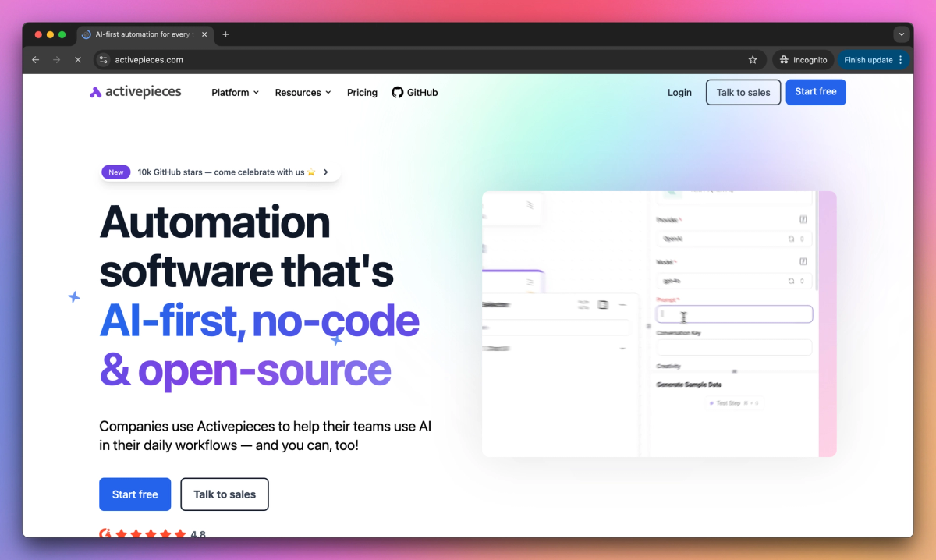The image size is (936, 560).
Task: Toggle dynamic value input on the Provider field
Action: (802, 218)
